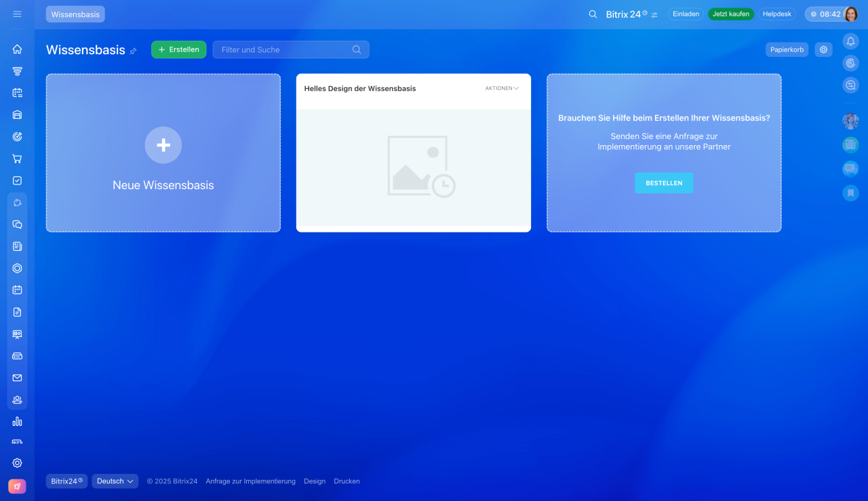Click the sliders icon next to Bitrix 24

[654, 15]
